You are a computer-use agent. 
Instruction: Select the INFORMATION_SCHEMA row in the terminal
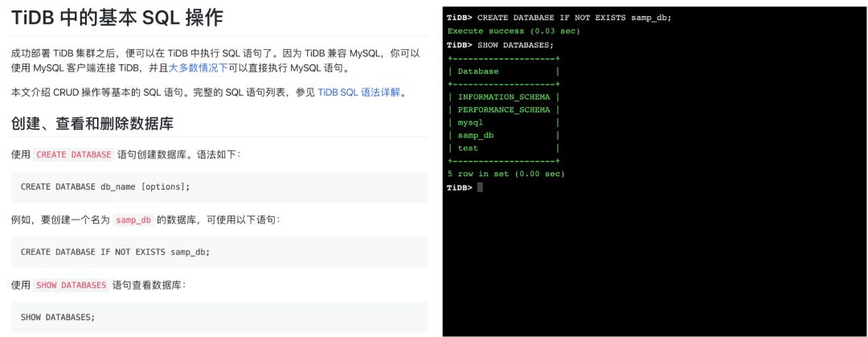[504, 97]
